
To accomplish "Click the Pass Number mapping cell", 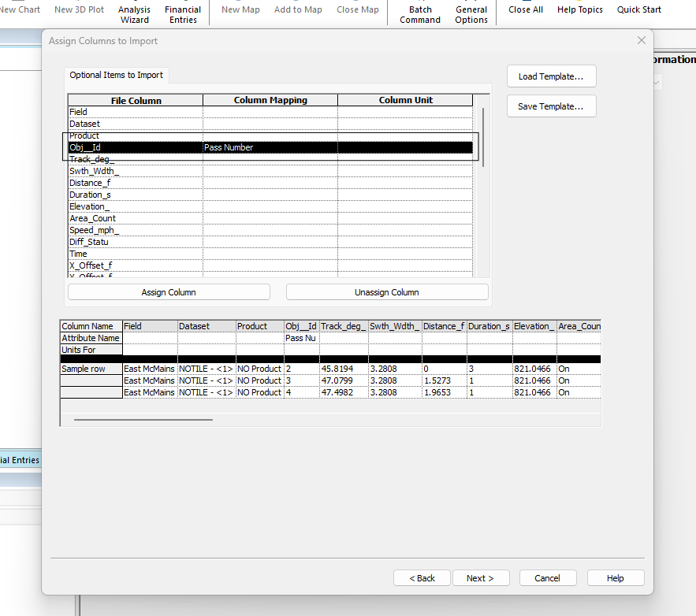I will click(x=270, y=147).
